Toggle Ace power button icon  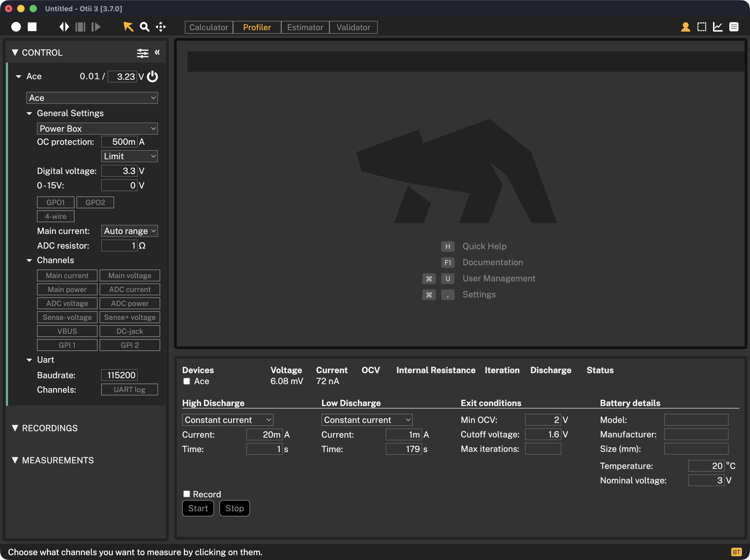153,76
